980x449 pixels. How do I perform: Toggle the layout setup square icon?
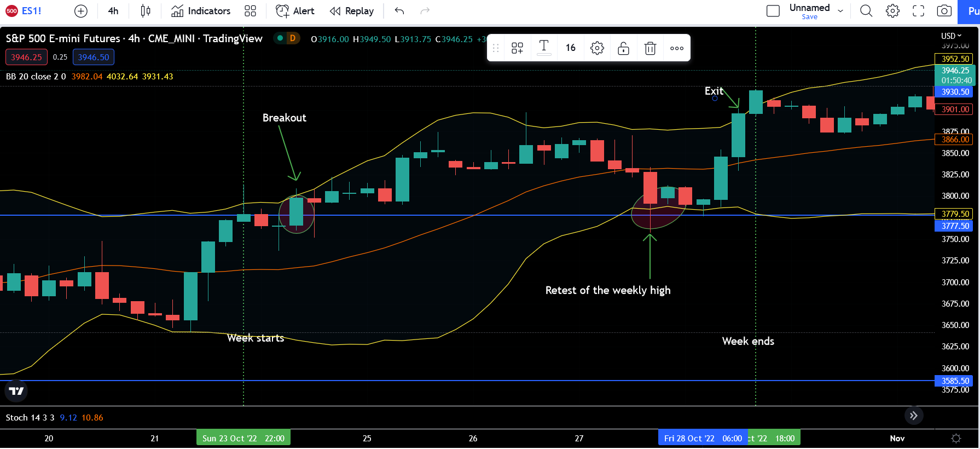[773, 11]
